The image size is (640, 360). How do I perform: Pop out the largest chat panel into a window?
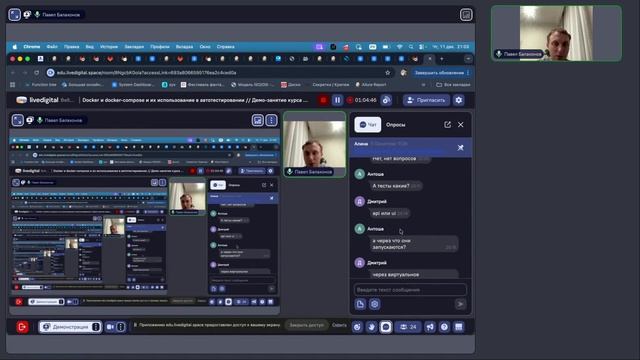click(447, 124)
